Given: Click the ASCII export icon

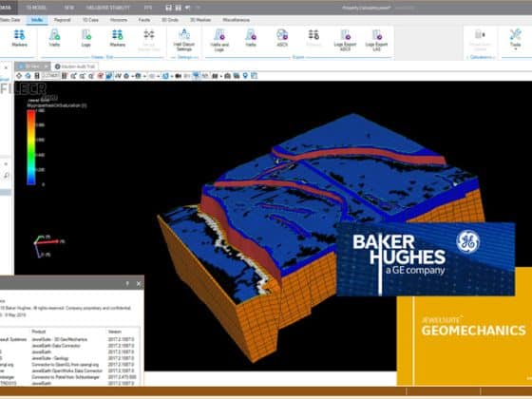Looking at the screenshot, I should coord(282,38).
